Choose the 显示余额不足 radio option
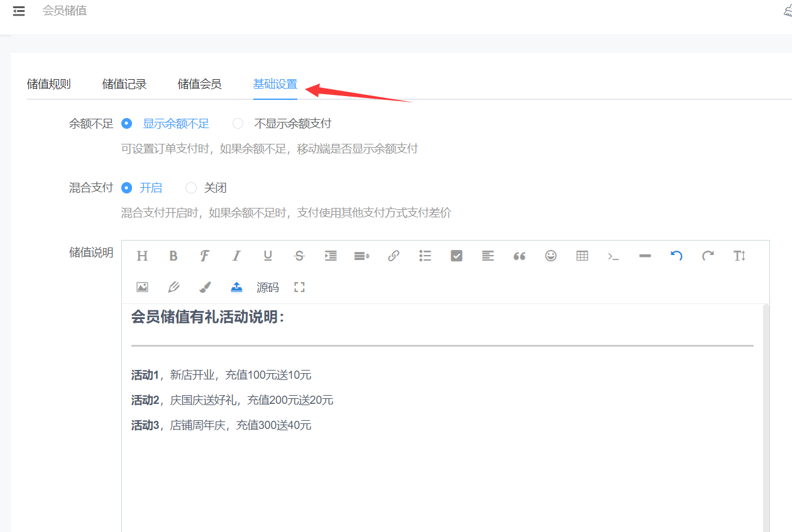792x532 pixels. point(127,124)
